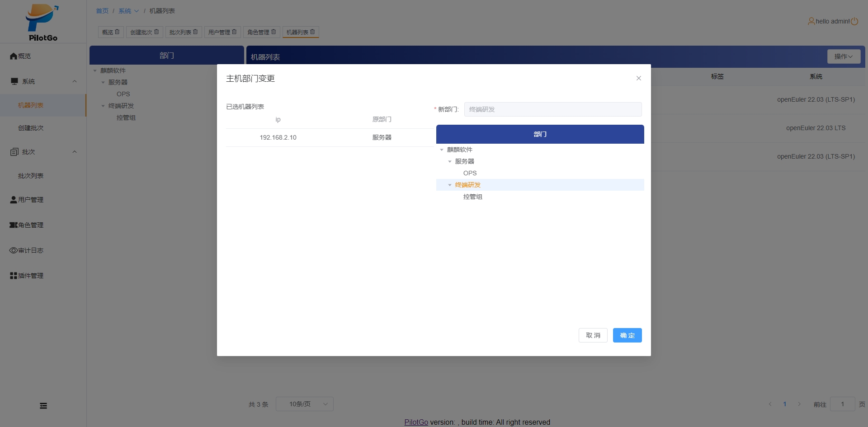
Task: Click the 新部门 input field
Action: [x=552, y=109]
